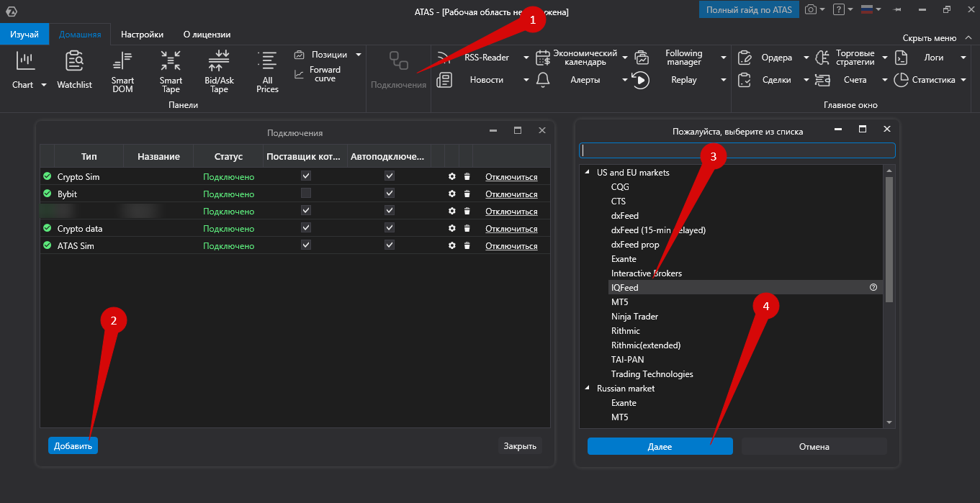Open the Forward curve panel
This screenshot has height=503, width=980.
pyautogui.click(x=318, y=74)
